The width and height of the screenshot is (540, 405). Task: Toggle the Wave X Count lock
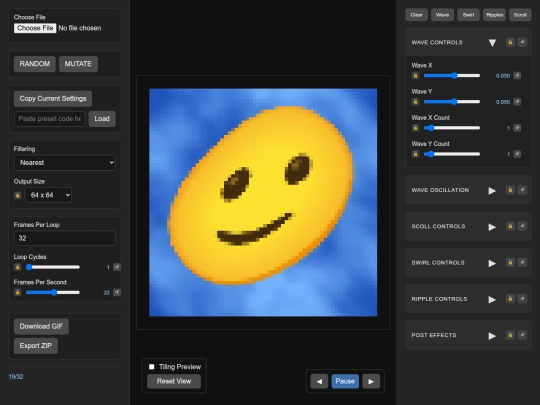(x=415, y=128)
